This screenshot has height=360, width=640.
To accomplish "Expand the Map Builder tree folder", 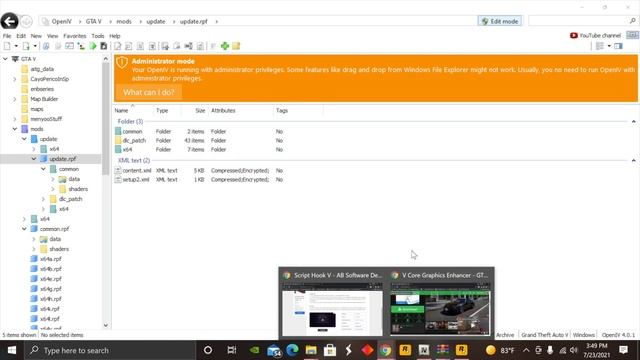I will pos(15,99).
